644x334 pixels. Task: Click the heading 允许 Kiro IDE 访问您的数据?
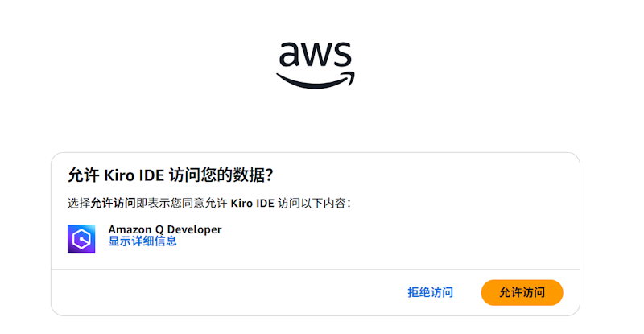(x=177, y=175)
